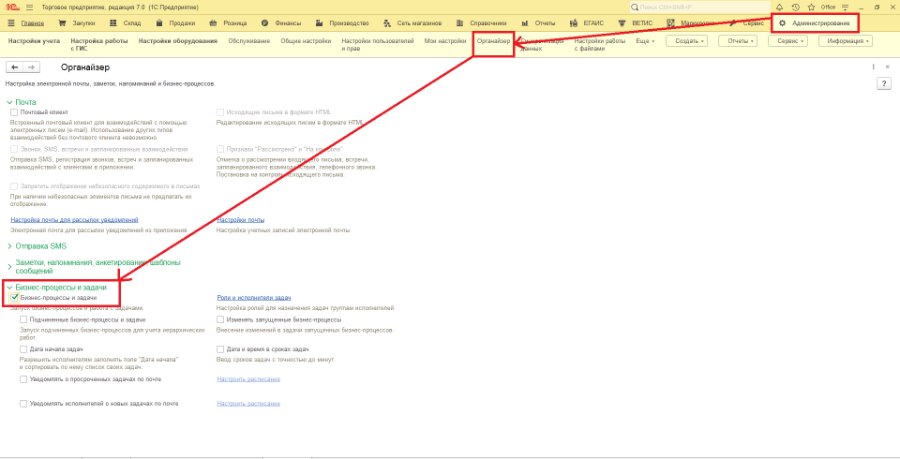
Task: Open the Маркировка section icon
Action: point(671,24)
